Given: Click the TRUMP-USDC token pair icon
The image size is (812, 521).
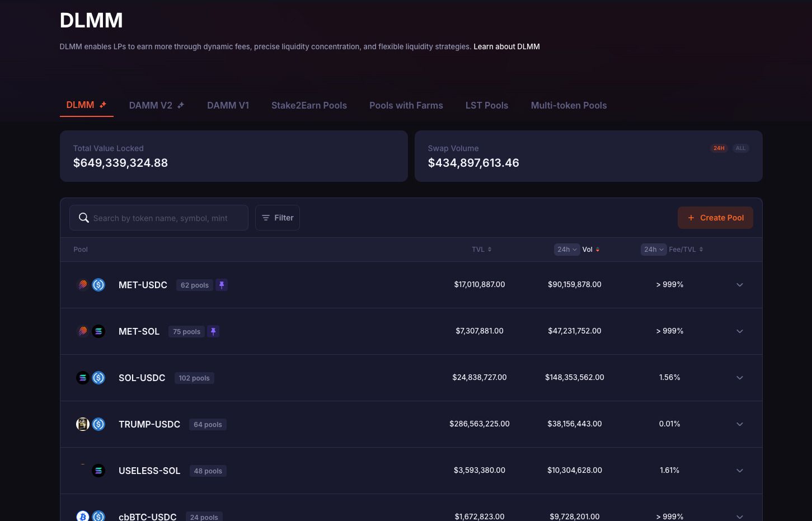Looking at the screenshot, I should pos(91,424).
